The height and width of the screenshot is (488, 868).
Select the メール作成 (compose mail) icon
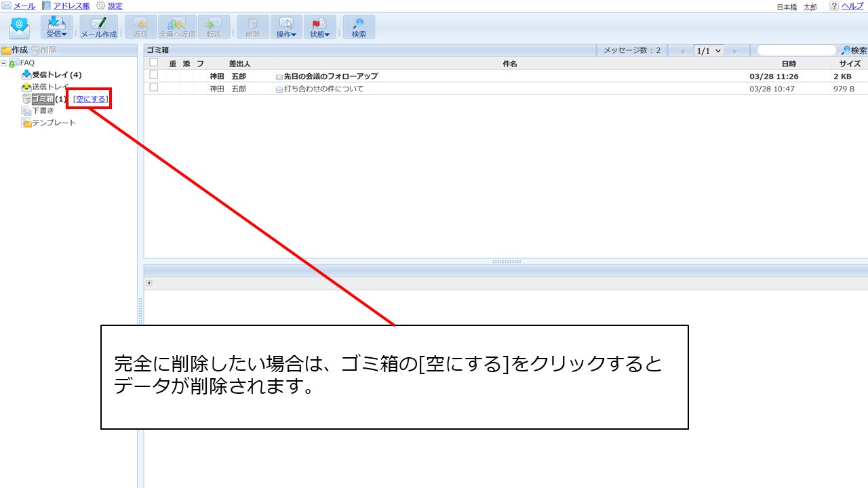(x=98, y=27)
